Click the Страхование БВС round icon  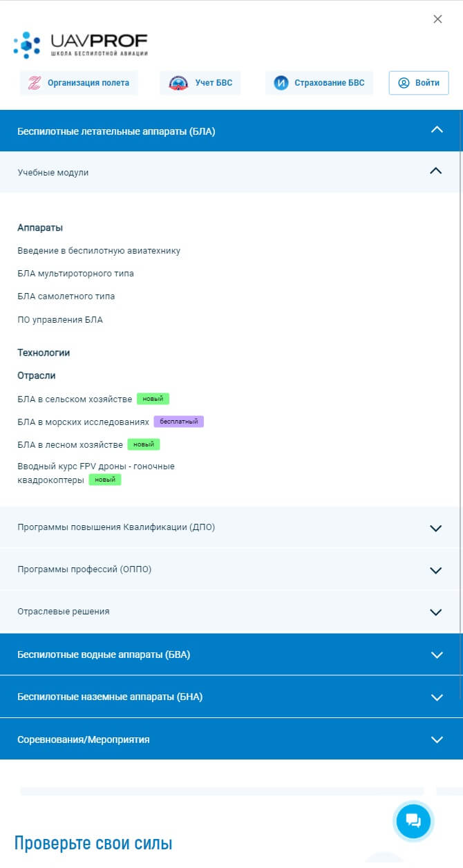click(x=281, y=83)
